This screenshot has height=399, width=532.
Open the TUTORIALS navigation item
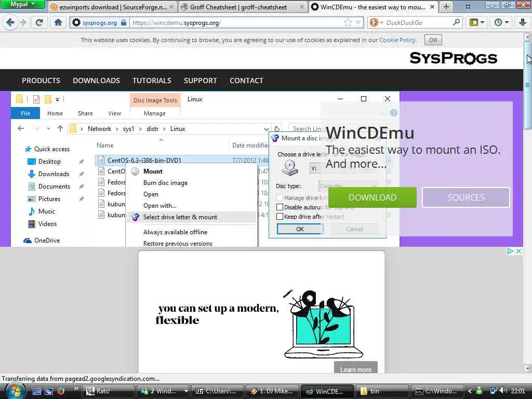coord(152,81)
